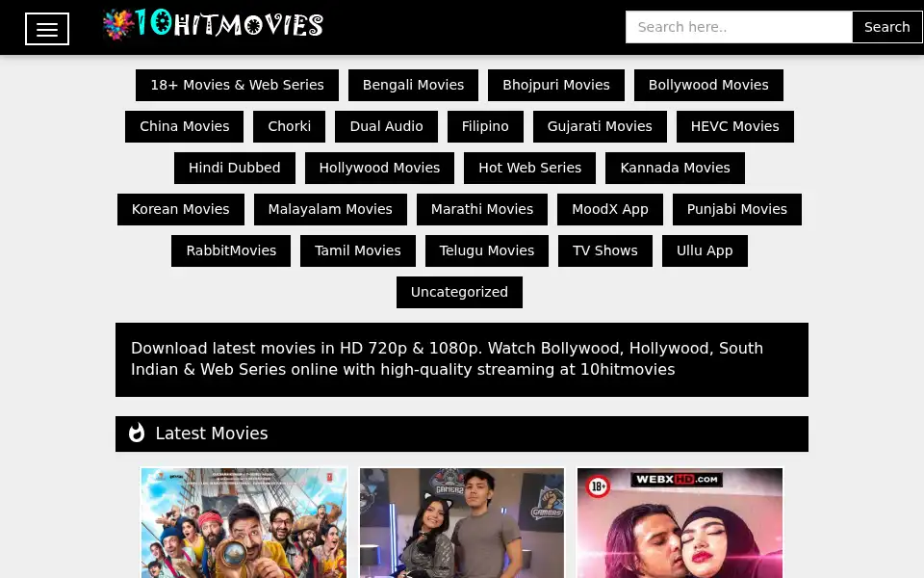Select Bhojpuri Movies category
Screen dimensions: 924x578
(555, 85)
